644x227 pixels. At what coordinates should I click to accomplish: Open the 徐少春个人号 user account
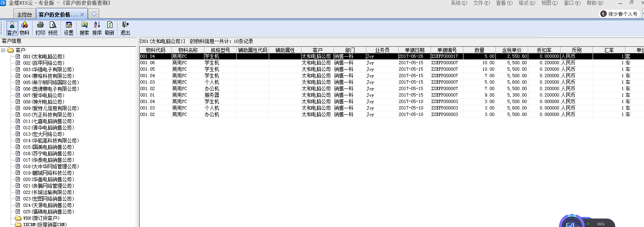[x=619, y=14]
